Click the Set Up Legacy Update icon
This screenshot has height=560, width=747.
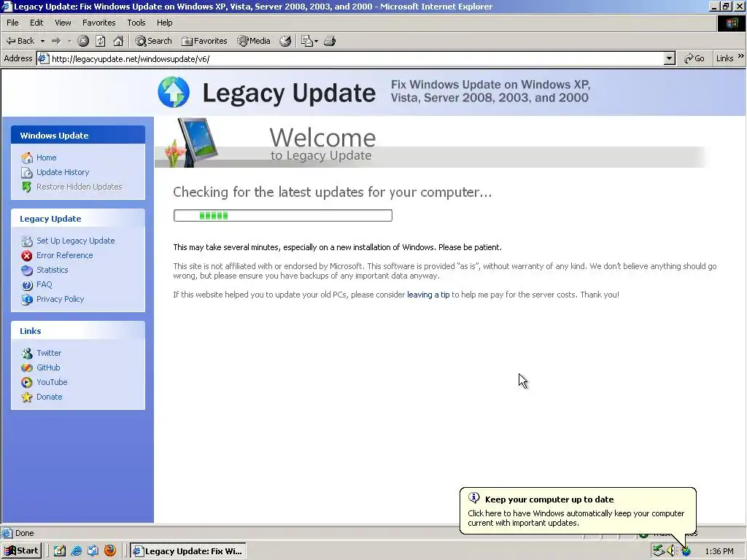[27, 241]
